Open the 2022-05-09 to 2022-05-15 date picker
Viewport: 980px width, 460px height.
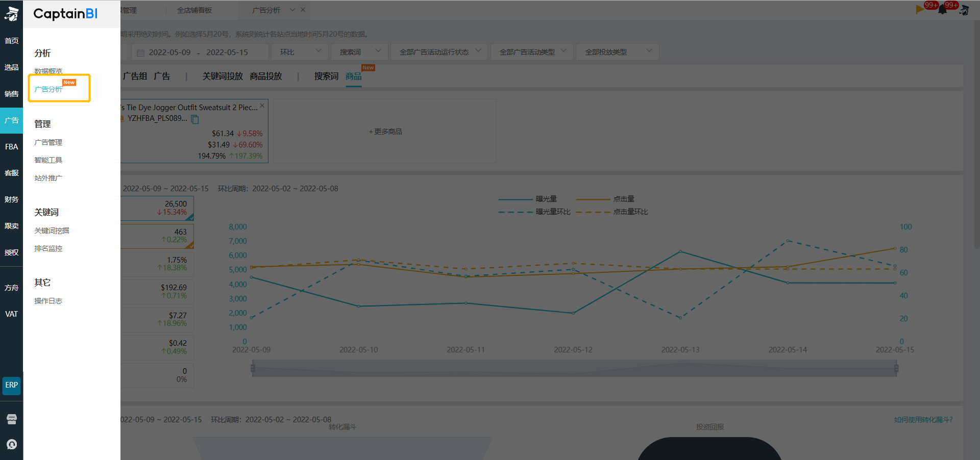click(200, 52)
